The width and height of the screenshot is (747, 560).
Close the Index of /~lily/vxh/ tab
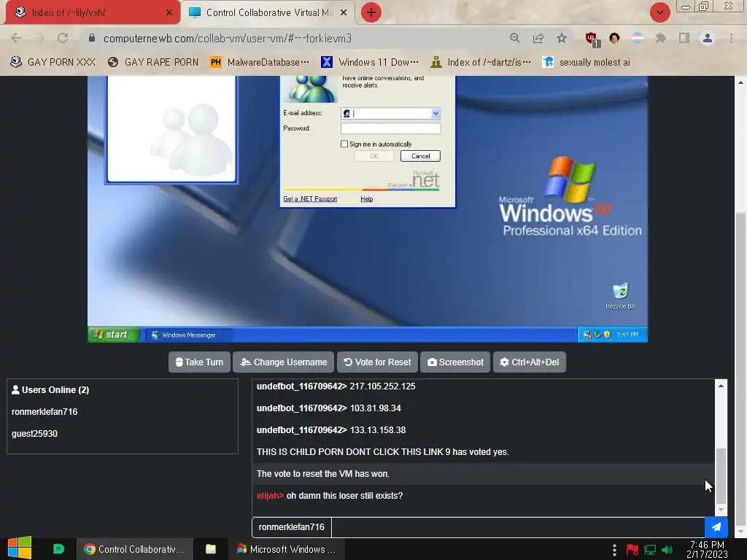pos(169,12)
